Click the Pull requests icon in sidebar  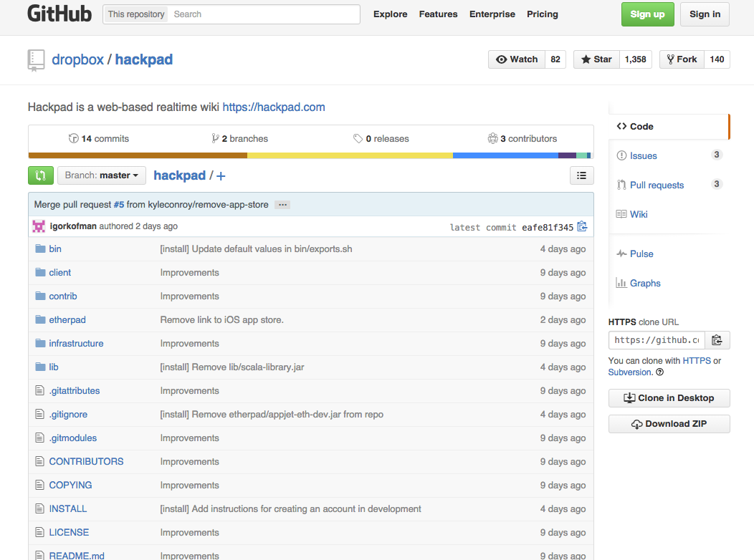click(621, 185)
